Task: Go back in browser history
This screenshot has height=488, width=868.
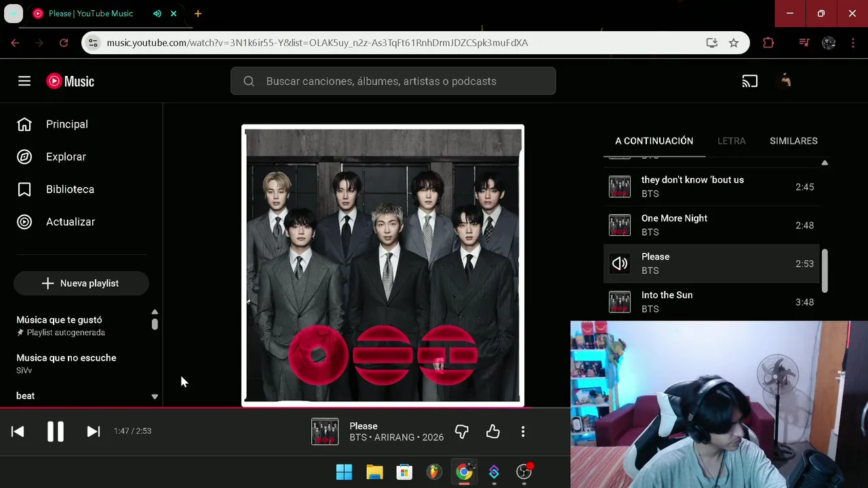Action: tap(15, 43)
